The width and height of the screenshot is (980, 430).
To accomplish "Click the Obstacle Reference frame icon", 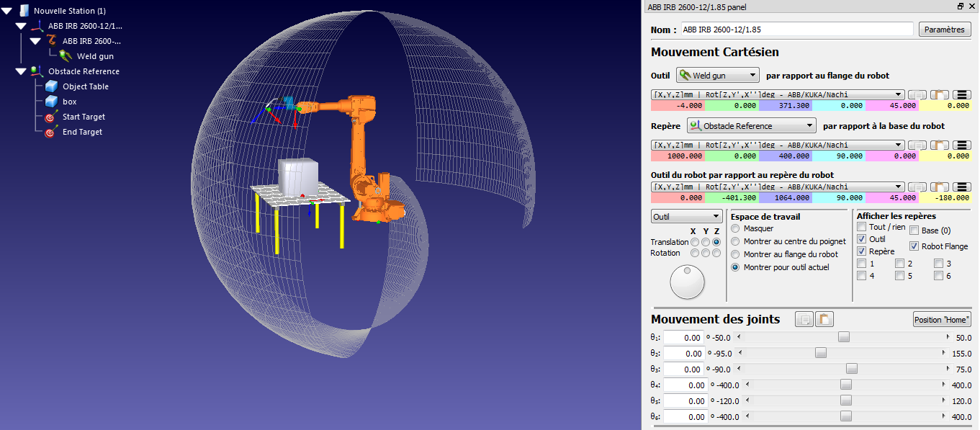I will point(37,71).
